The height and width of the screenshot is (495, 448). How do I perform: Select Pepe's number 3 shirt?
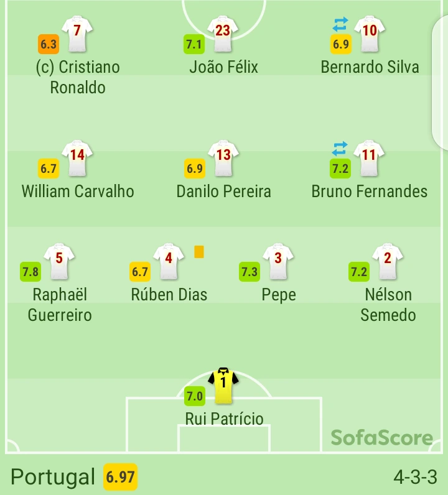click(278, 261)
